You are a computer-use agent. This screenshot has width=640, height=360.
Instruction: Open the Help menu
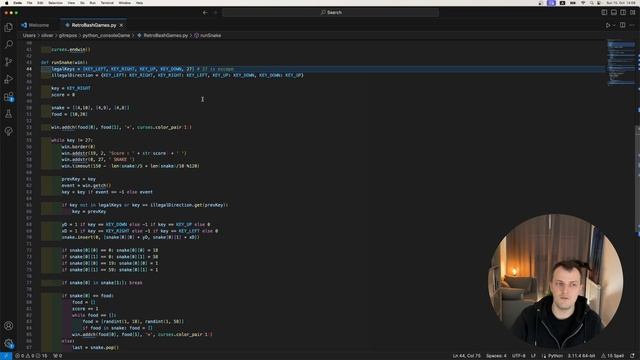coord(139,3)
